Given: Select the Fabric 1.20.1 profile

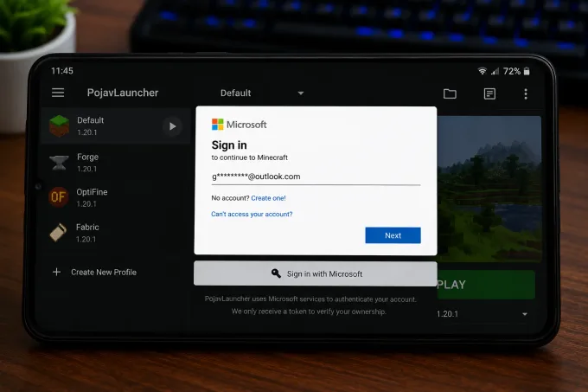Looking at the screenshot, I should click(x=116, y=233).
